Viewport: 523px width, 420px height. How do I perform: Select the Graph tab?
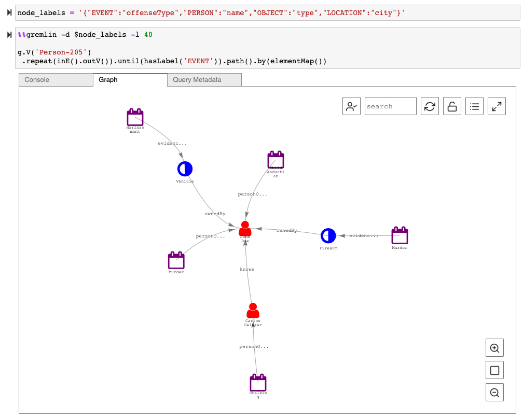(130, 80)
